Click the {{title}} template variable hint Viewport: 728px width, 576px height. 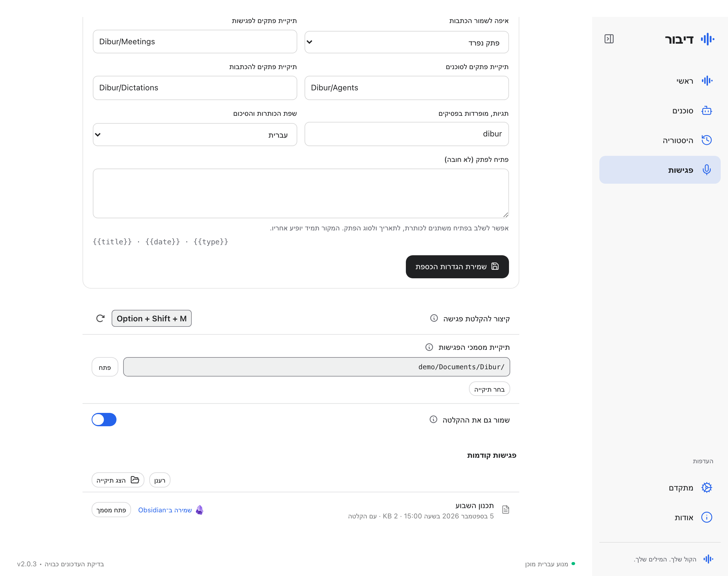pyautogui.click(x=112, y=242)
